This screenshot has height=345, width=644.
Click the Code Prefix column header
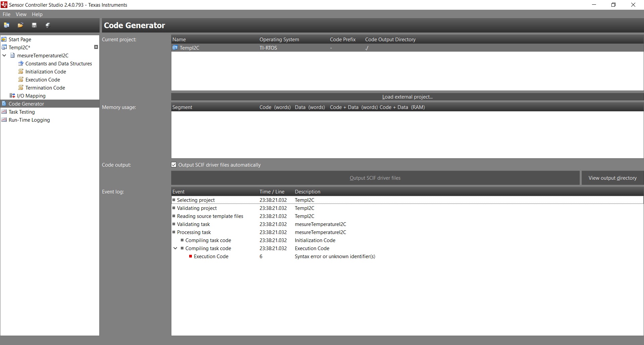pos(342,39)
